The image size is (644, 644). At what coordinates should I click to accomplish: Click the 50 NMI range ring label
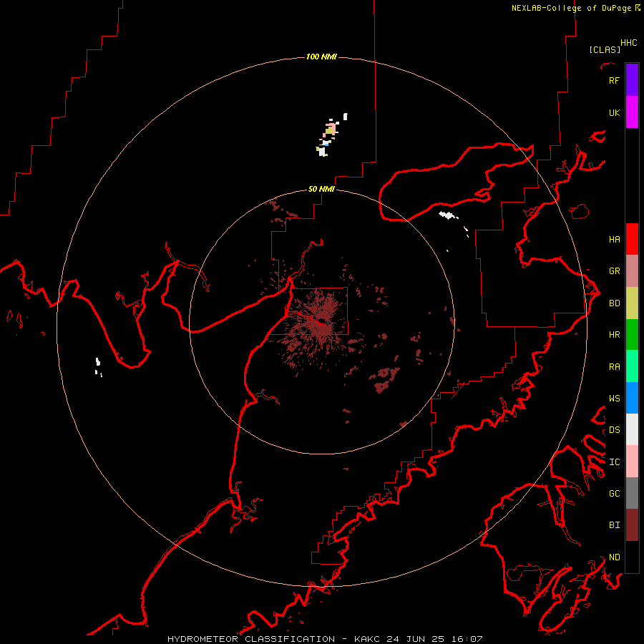321,189
